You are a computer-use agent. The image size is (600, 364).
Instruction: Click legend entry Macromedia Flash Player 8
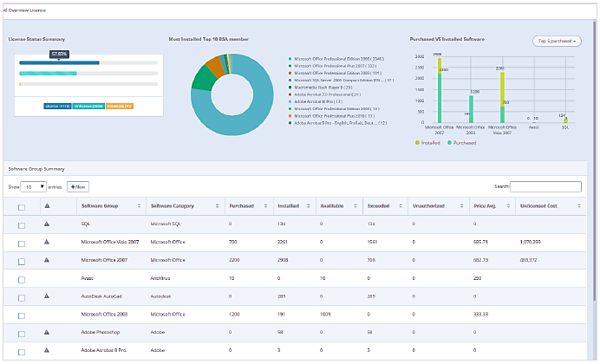coord(320,88)
